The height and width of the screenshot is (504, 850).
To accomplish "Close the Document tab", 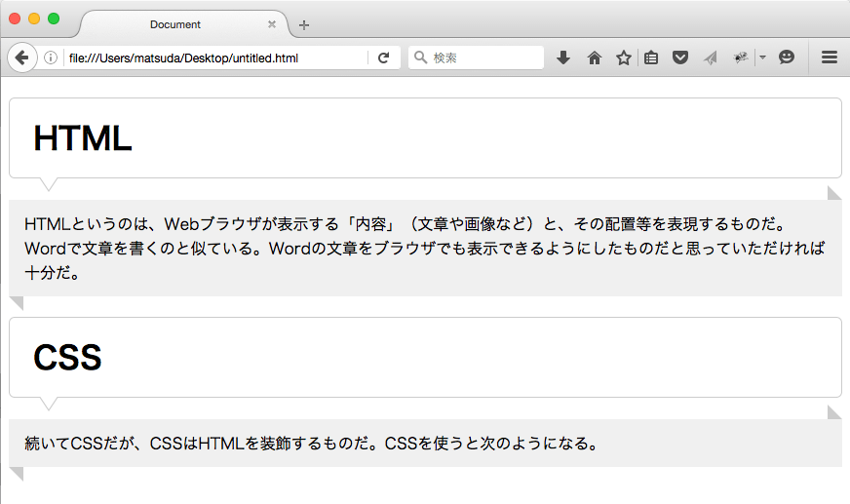I will (x=272, y=24).
